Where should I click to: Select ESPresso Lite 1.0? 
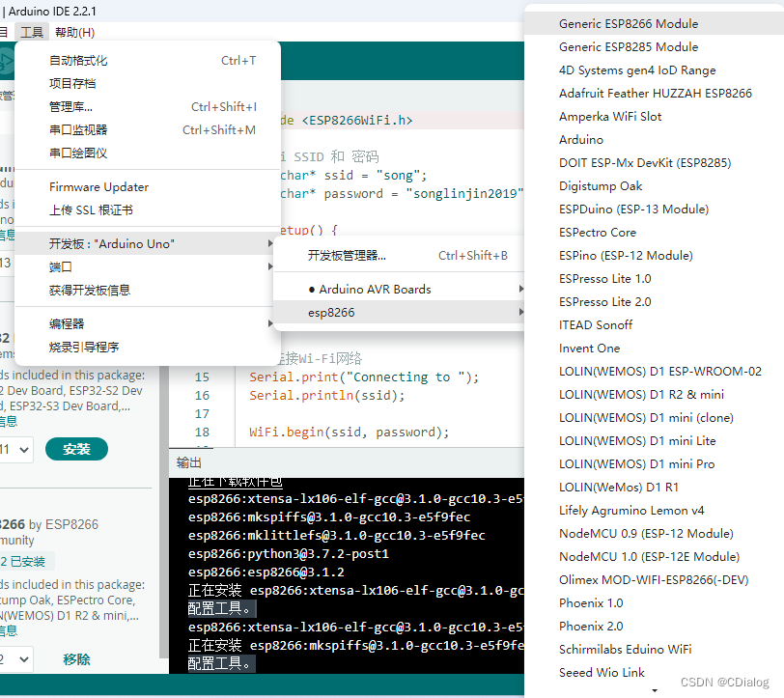(654, 278)
